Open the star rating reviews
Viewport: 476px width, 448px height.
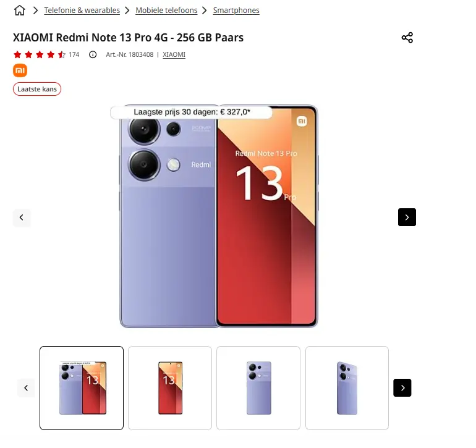40,54
